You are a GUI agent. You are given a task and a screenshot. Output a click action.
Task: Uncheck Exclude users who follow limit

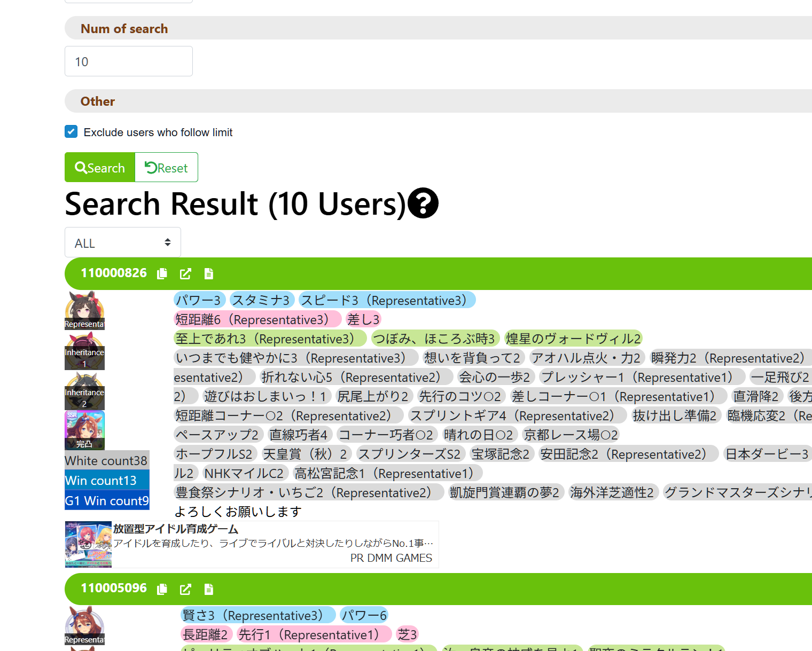[x=71, y=131]
